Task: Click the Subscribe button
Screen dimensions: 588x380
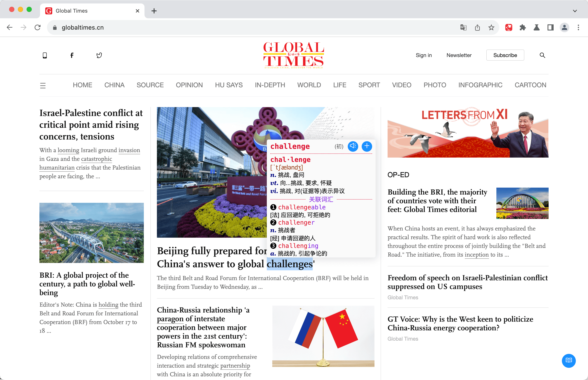Action: click(x=505, y=55)
